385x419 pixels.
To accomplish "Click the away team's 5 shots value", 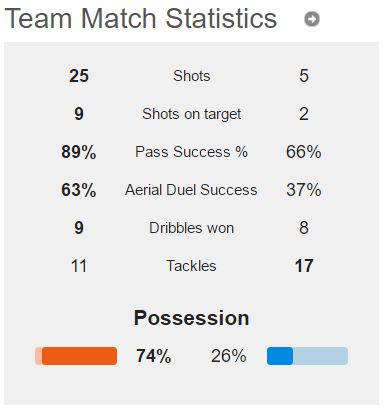I will click(x=304, y=76).
